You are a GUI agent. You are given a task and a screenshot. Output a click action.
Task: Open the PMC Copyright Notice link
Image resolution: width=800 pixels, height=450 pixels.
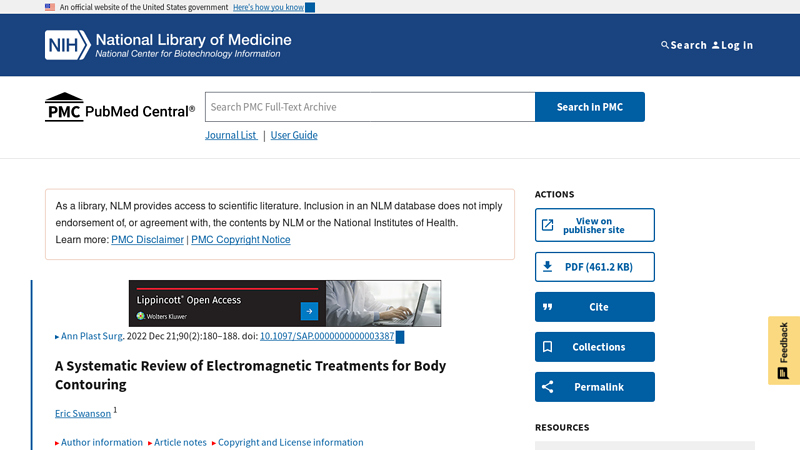click(x=241, y=239)
